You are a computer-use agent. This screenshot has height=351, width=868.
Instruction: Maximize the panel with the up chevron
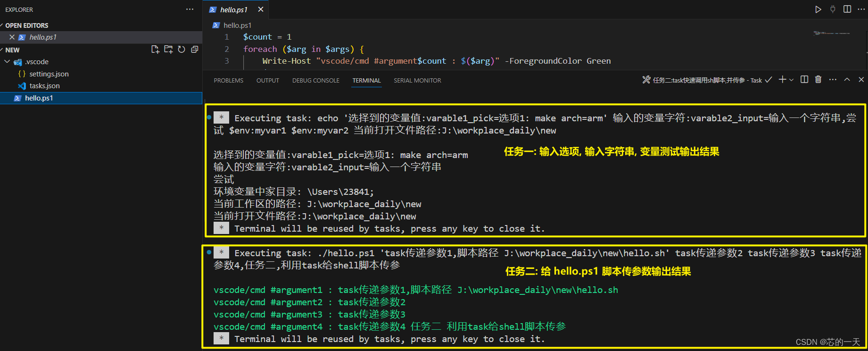click(x=847, y=80)
